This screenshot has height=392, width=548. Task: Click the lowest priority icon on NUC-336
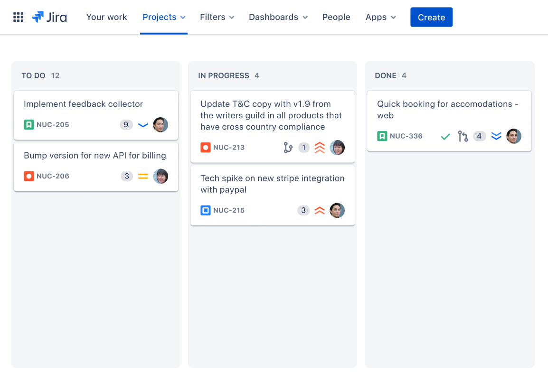click(496, 136)
